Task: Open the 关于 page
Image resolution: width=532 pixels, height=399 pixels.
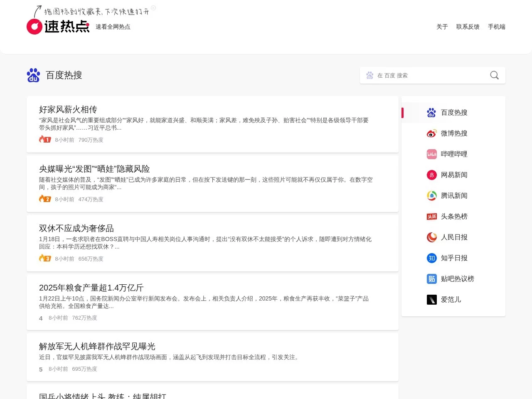Action: [442, 27]
